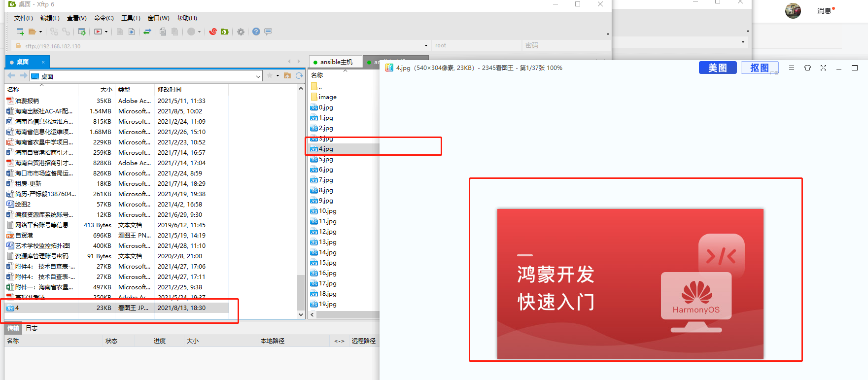
Task: Open the bookmark star dropdown arrow
Action: 278,76
